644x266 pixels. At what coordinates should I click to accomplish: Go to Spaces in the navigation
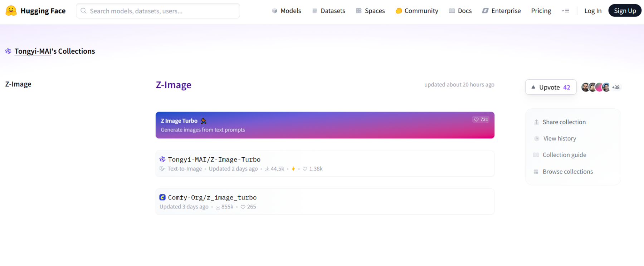tap(370, 11)
